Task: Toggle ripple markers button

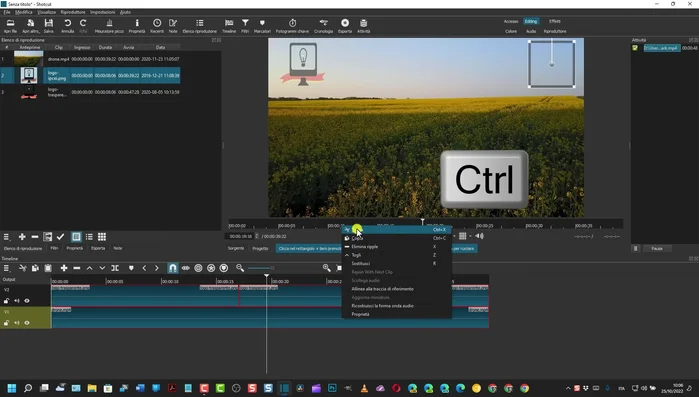Action: tap(224, 268)
